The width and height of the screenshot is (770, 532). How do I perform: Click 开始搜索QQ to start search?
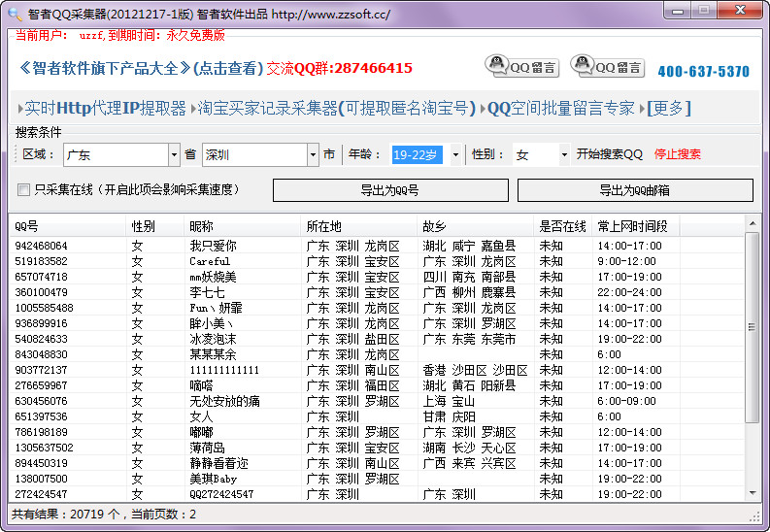click(x=610, y=154)
